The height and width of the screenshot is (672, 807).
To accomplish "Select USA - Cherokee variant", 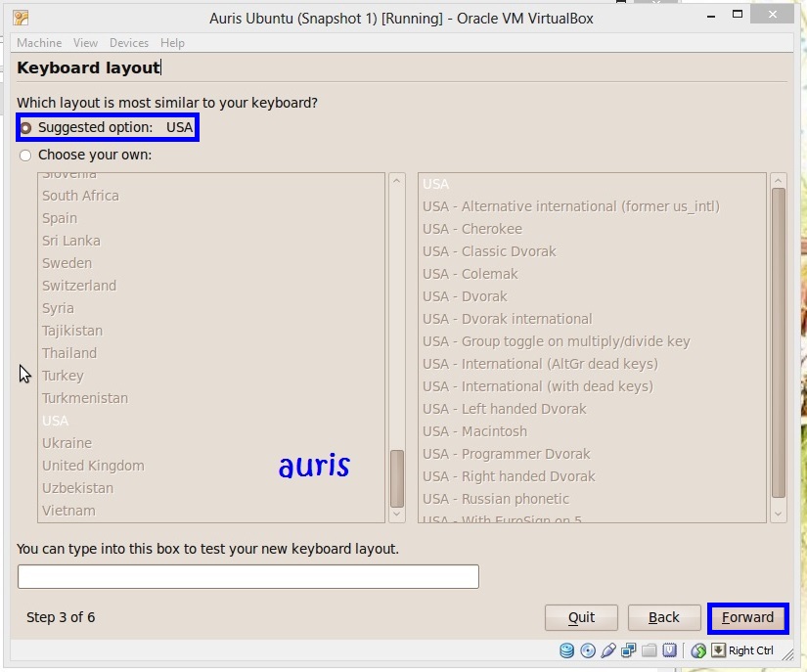I will click(592, 229).
